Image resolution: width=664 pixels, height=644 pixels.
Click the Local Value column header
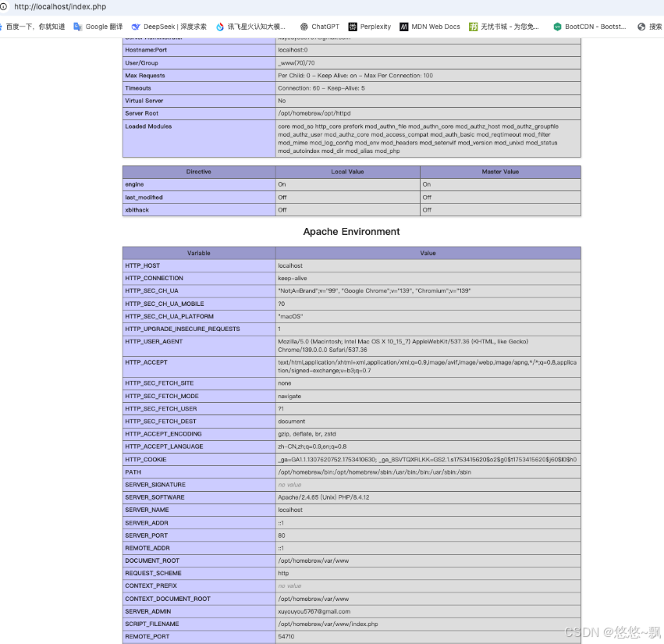348,172
